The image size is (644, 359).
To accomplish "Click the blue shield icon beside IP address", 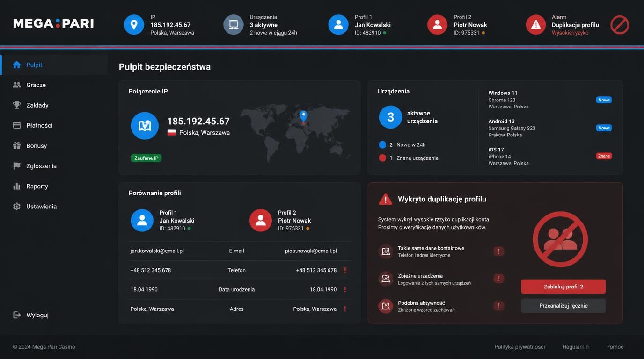I will pyautogui.click(x=145, y=126).
